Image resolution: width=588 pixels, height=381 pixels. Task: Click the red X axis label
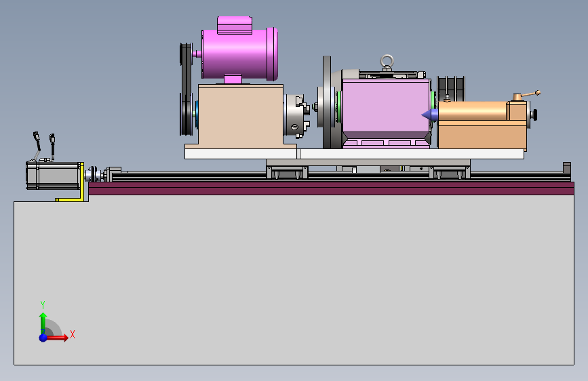tap(73, 334)
